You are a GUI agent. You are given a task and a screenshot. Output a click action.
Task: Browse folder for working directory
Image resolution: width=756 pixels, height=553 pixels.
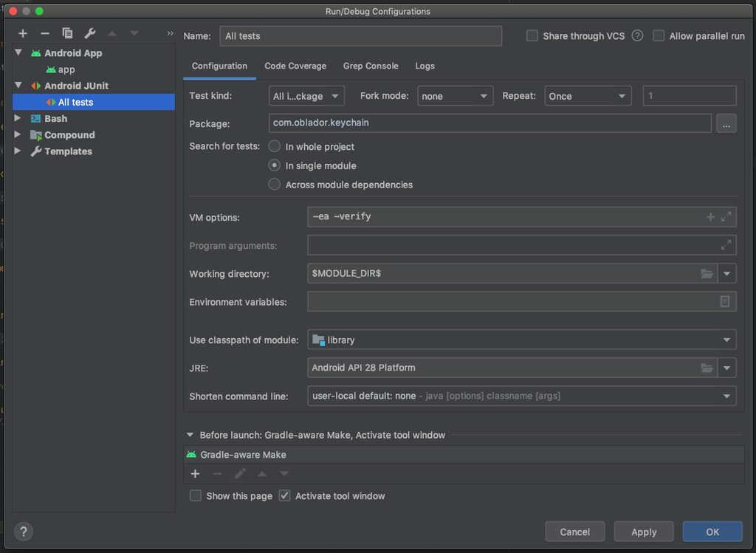(x=707, y=274)
